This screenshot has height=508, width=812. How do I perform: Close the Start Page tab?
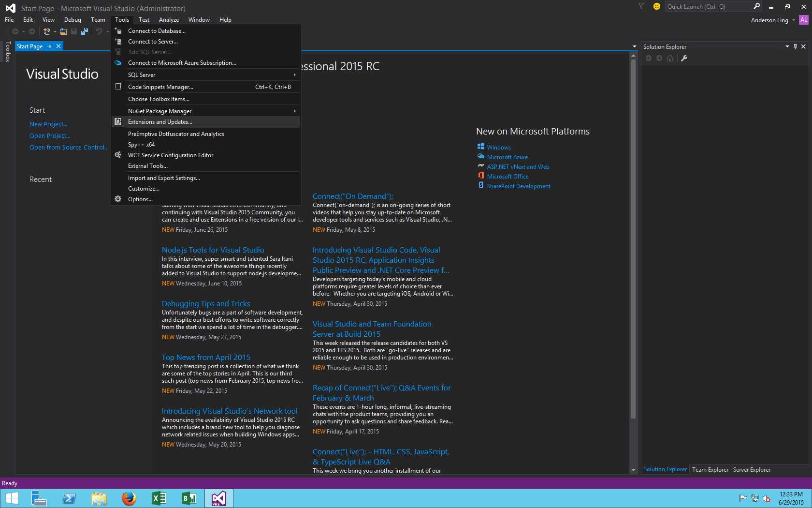click(58, 46)
